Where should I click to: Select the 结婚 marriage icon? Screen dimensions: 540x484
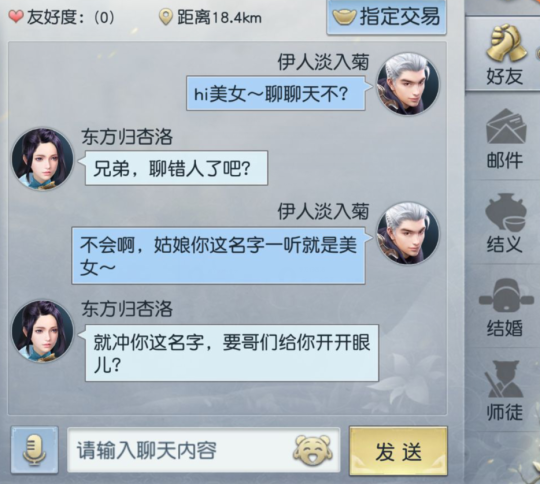[x=506, y=308]
